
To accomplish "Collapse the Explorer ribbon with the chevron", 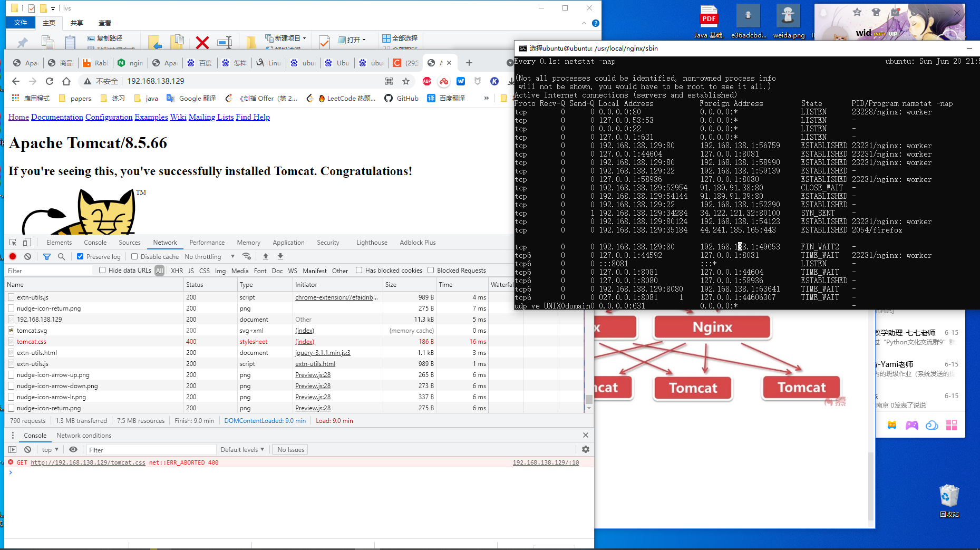I will 584,23.
